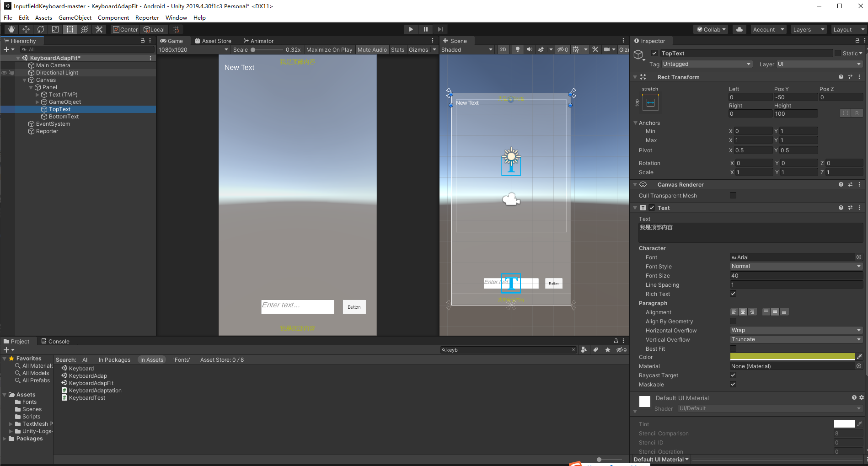This screenshot has height=466, width=868.
Task: Toggle scene audio speaker icon
Action: click(x=530, y=49)
